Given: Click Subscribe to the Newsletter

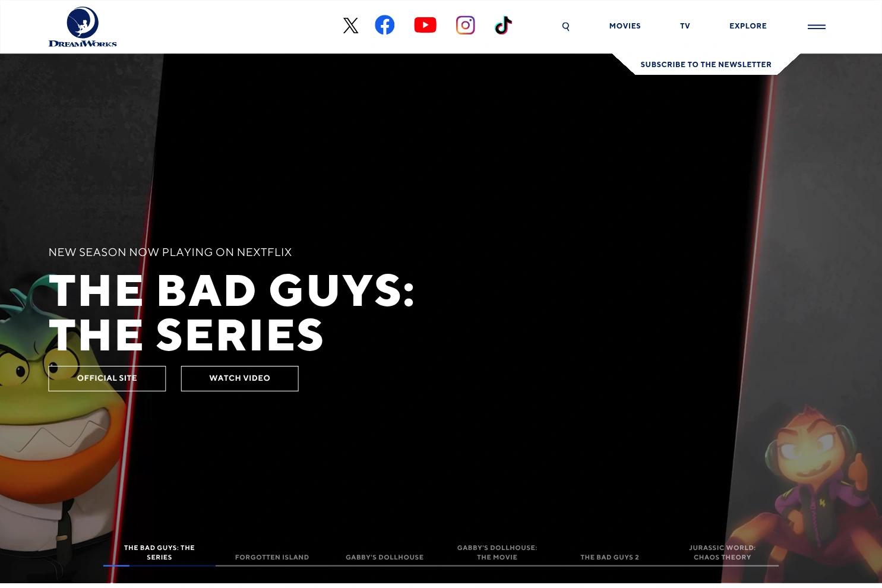Looking at the screenshot, I should (x=706, y=65).
